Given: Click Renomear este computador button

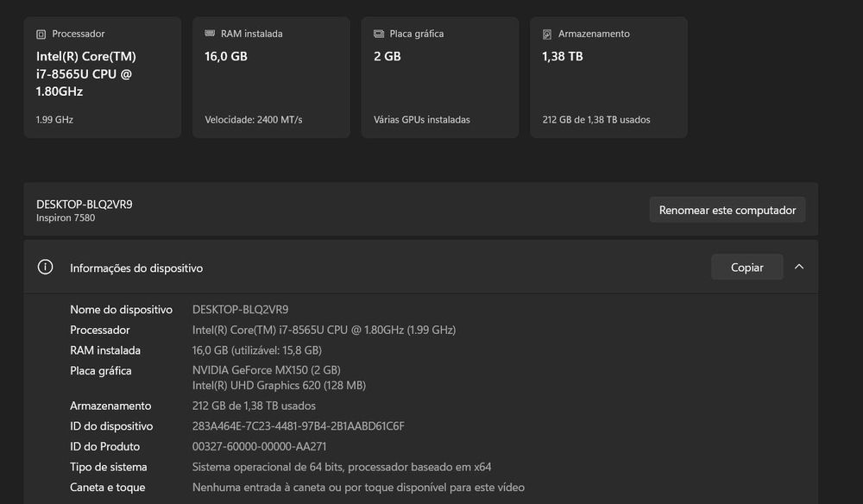Looking at the screenshot, I should click(x=727, y=211).
